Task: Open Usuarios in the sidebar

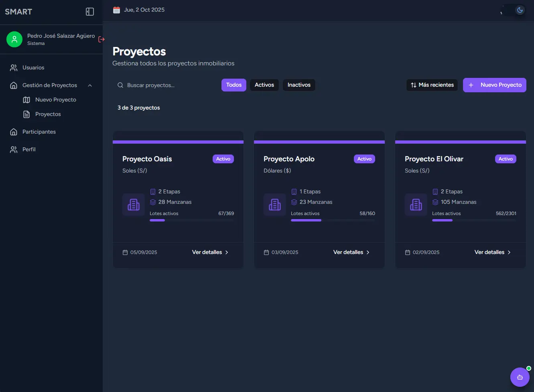Action: pyautogui.click(x=33, y=68)
